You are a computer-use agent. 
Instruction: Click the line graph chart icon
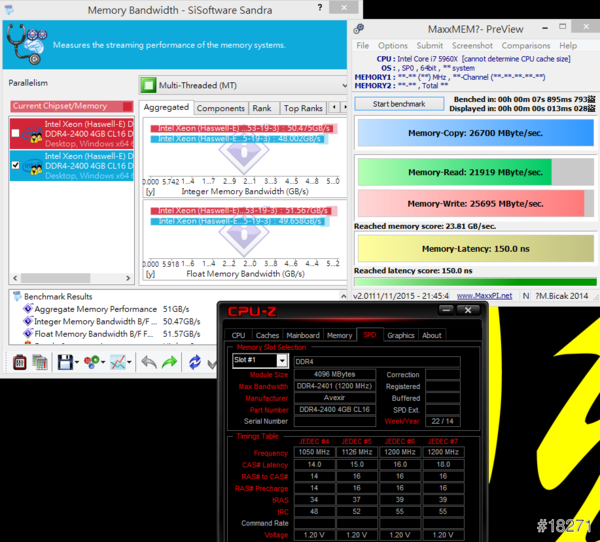click(117, 362)
